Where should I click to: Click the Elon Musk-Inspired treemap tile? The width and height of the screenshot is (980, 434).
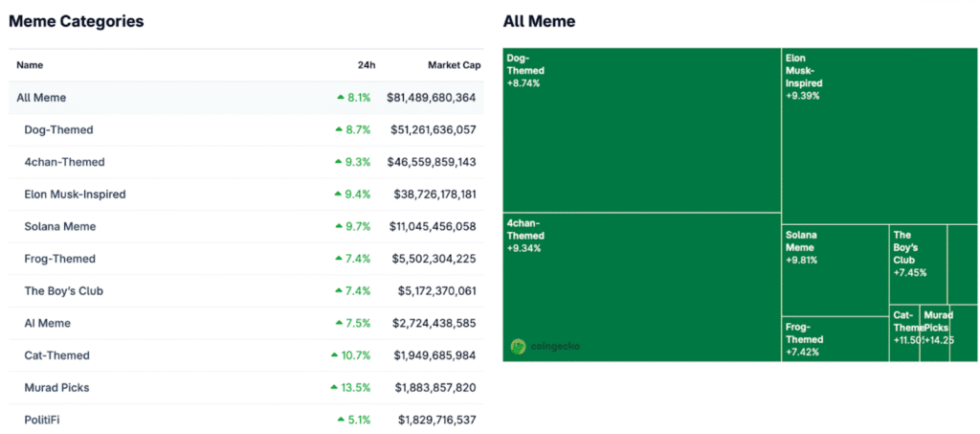(x=879, y=134)
